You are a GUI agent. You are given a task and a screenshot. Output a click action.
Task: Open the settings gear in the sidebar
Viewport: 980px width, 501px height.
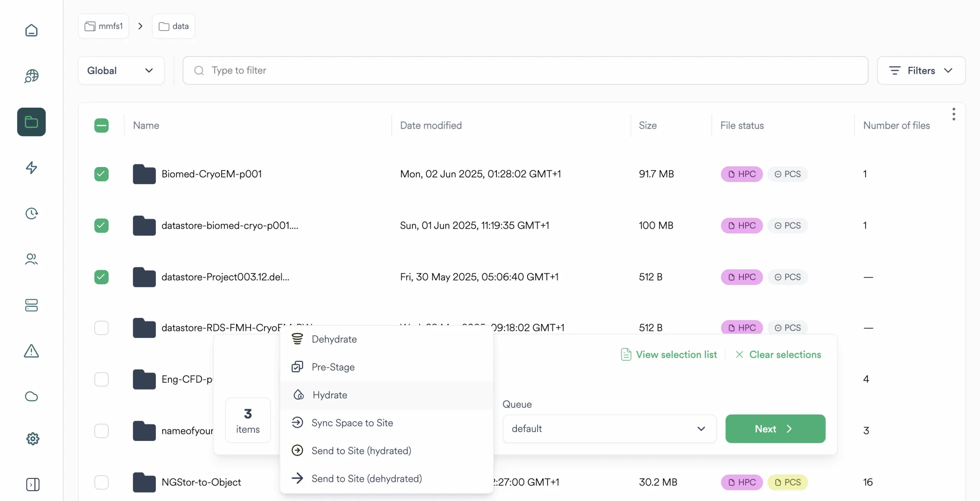(33, 439)
